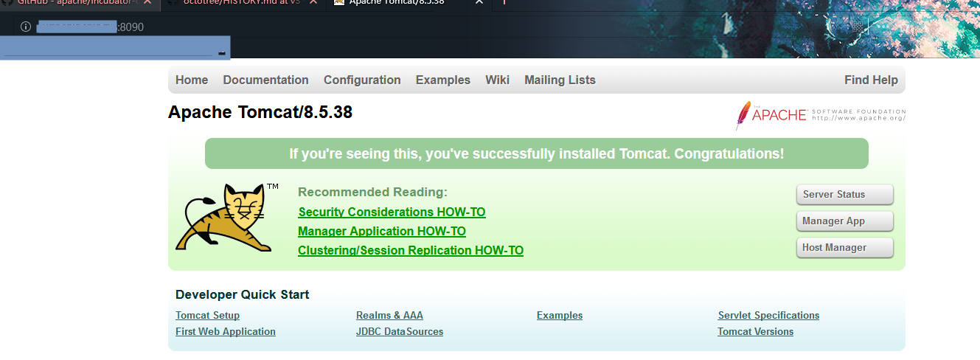Open the First Web Application link

pos(226,332)
